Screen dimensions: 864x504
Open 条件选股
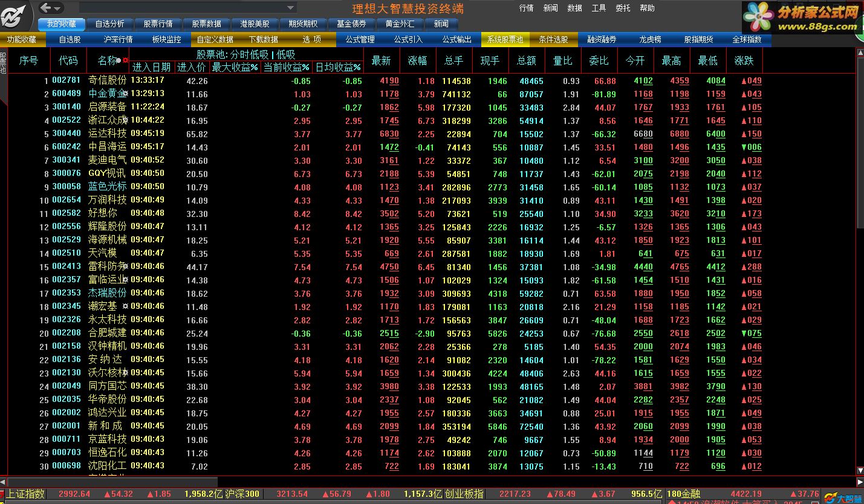pos(554,39)
